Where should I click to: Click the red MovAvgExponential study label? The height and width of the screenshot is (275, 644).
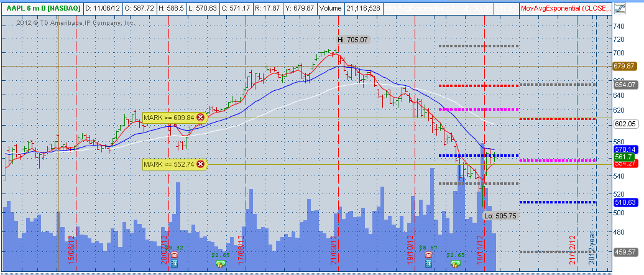click(566, 8)
